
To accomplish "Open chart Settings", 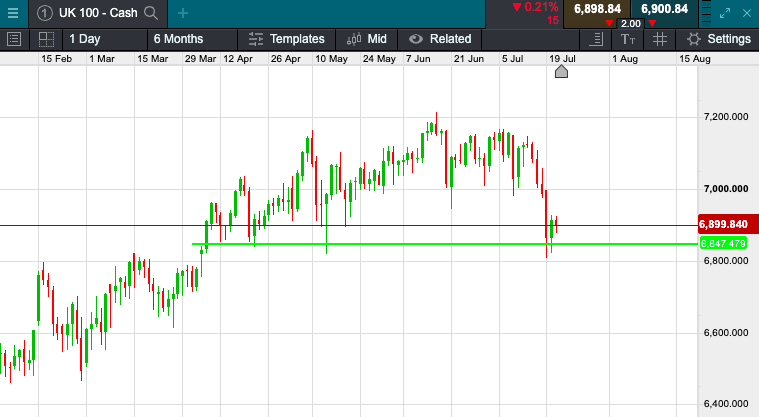I will (x=718, y=39).
